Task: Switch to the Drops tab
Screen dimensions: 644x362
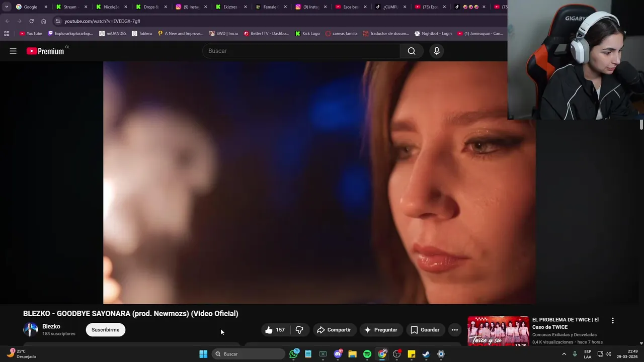Action: click(150, 7)
